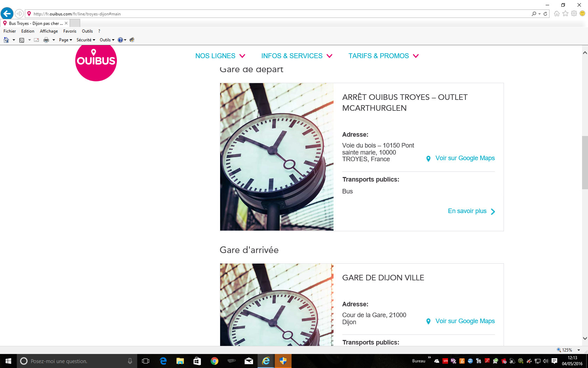
Task: Click the page scrollbar up arrow
Action: click(x=585, y=53)
